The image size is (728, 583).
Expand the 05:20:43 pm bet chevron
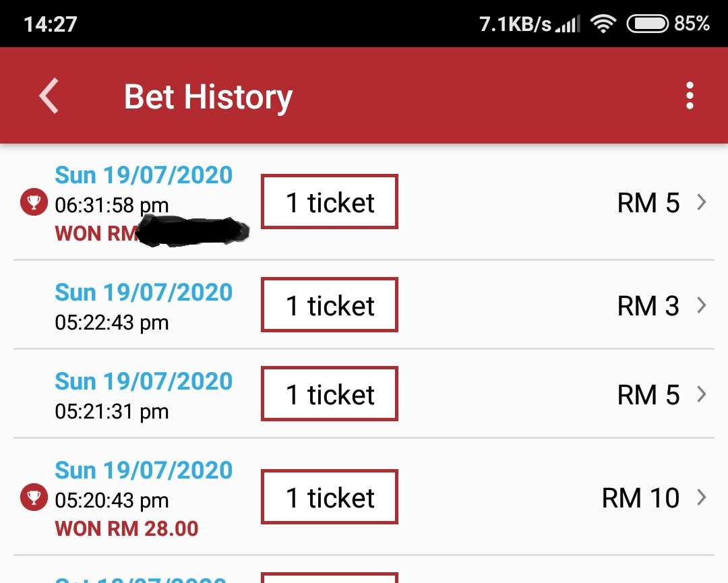pos(702,497)
